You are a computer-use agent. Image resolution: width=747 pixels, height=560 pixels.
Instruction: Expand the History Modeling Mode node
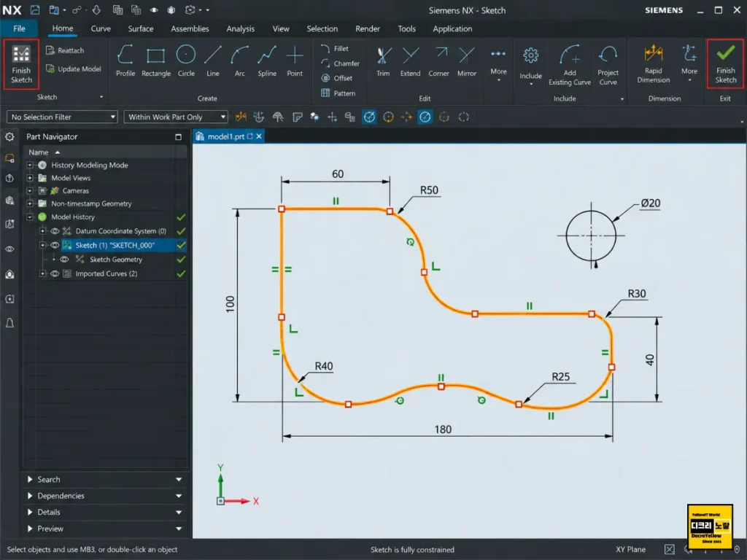30,166
